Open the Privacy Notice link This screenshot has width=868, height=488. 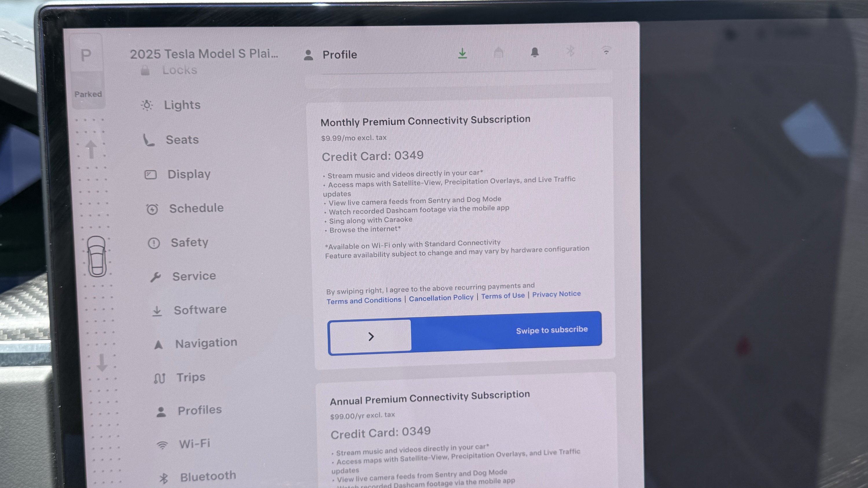coord(556,294)
